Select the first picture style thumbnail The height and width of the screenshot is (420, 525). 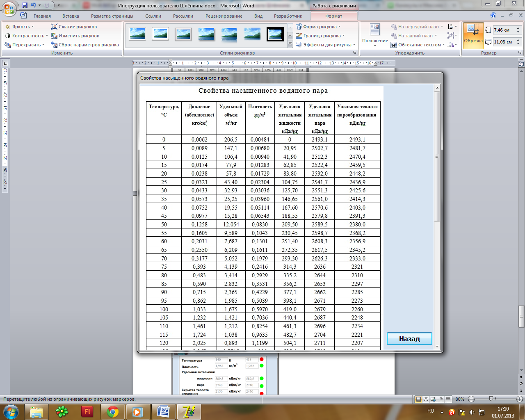pyautogui.click(x=137, y=34)
